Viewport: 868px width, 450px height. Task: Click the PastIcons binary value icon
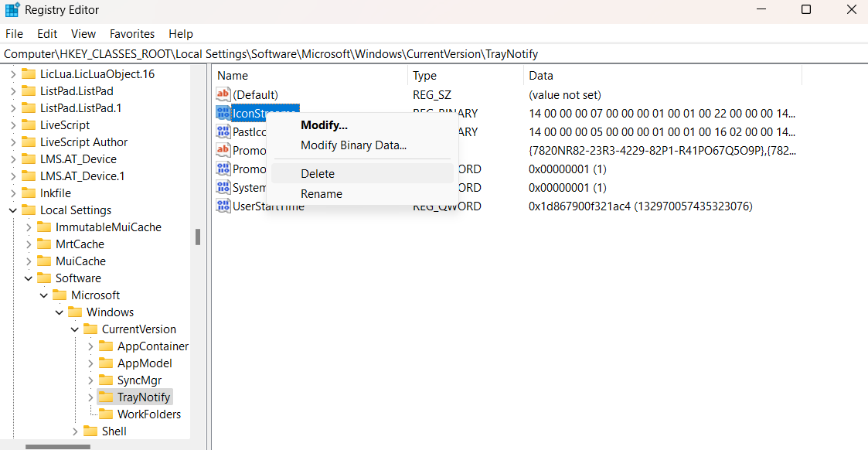223,131
